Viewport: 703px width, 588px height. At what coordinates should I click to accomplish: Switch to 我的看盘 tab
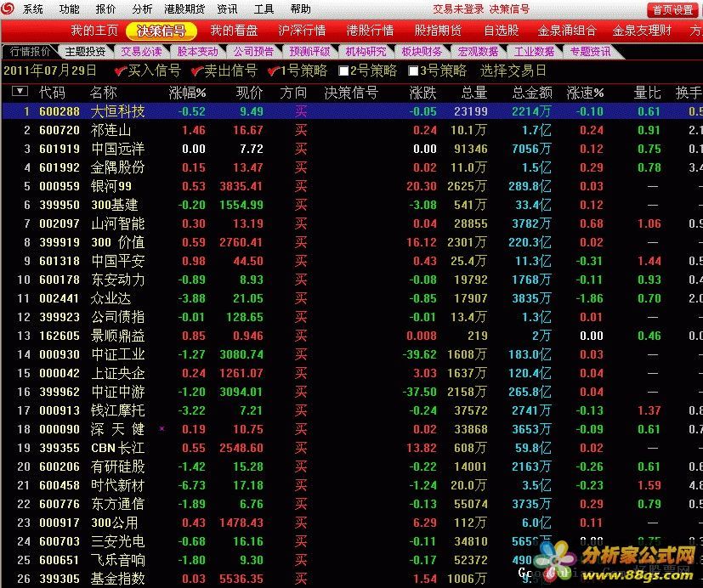coord(234,31)
